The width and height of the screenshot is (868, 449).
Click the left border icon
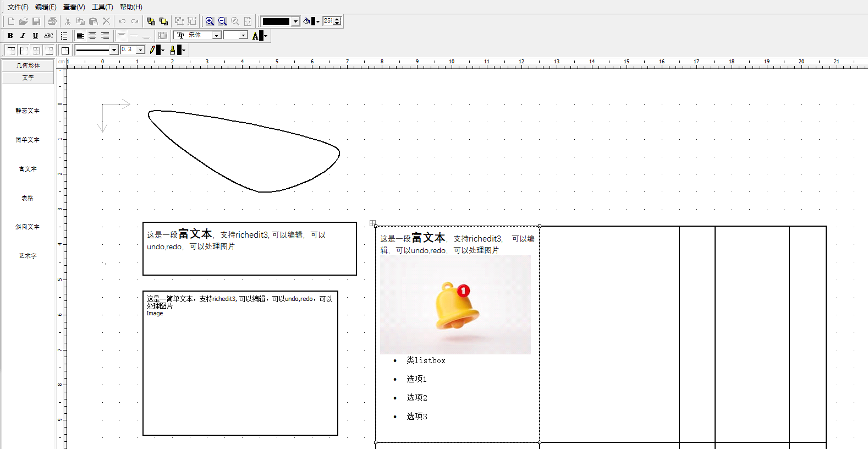click(24, 50)
